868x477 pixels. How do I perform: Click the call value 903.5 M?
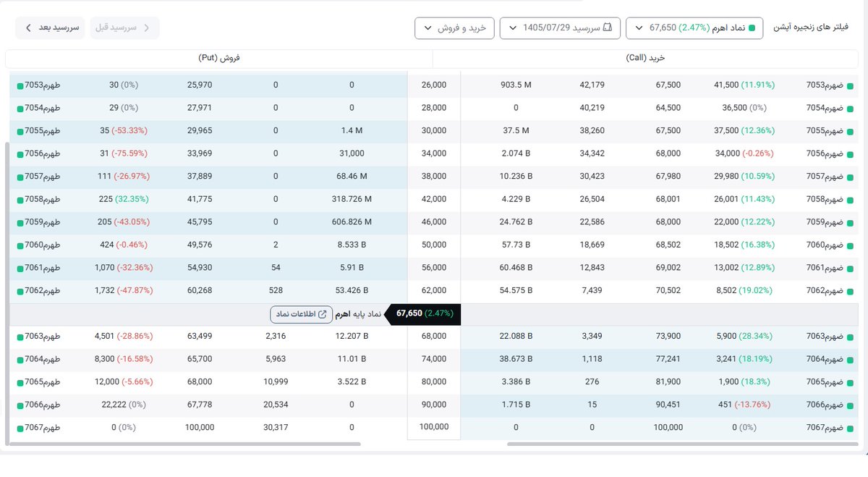[516, 85]
